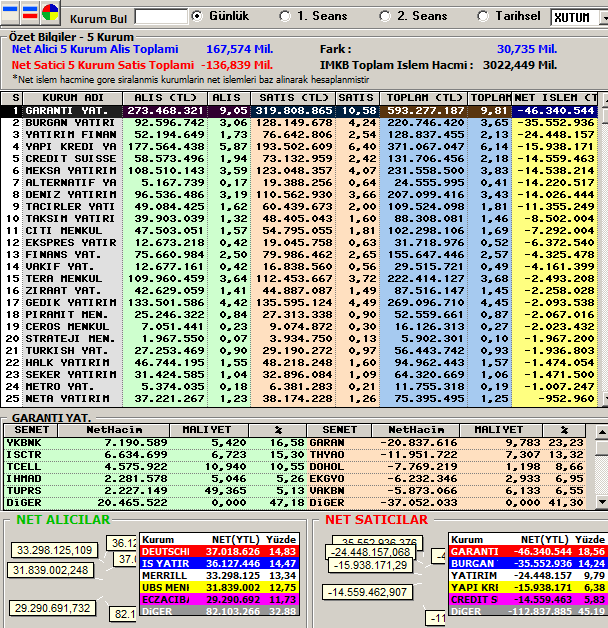
Task: Sort by KURUM ADI column header
Action: [73, 98]
